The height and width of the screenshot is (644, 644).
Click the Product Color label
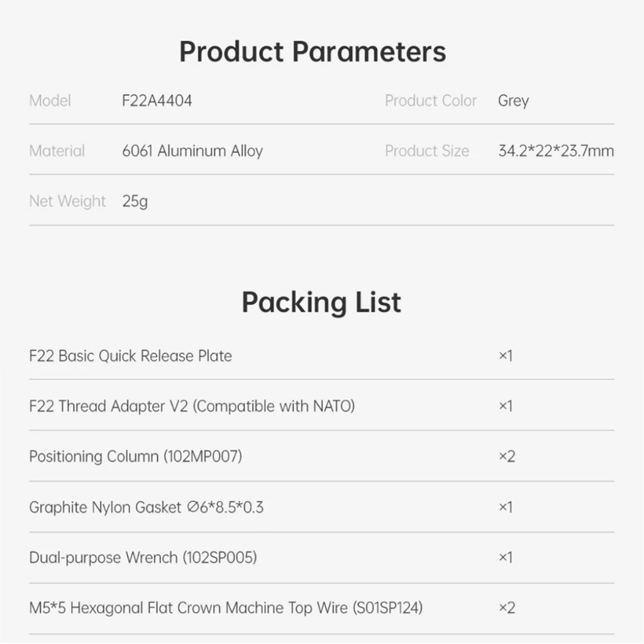(431, 101)
